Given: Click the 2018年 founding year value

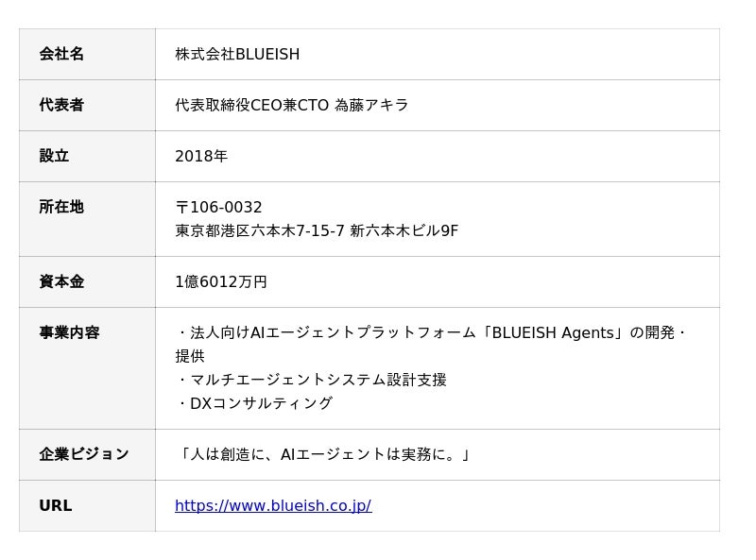Looking at the screenshot, I should [x=201, y=156].
